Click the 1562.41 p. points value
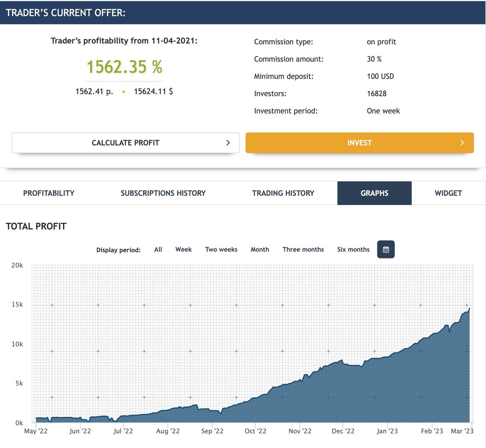The image size is (486, 448). 94,91
